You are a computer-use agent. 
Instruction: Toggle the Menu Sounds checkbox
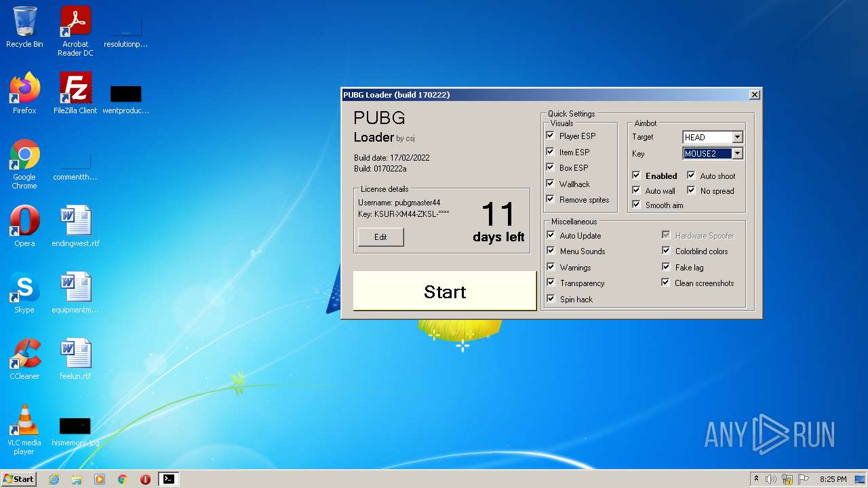coord(551,251)
